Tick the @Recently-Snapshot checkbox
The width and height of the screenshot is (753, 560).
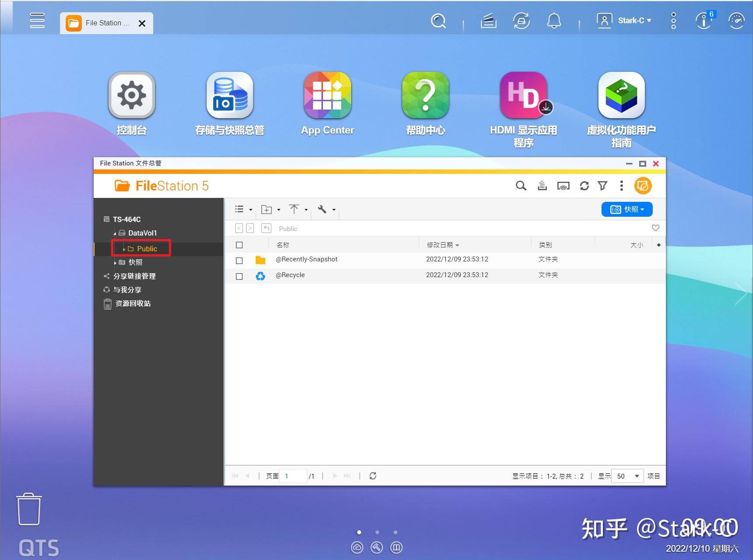pyautogui.click(x=239, y=261)
